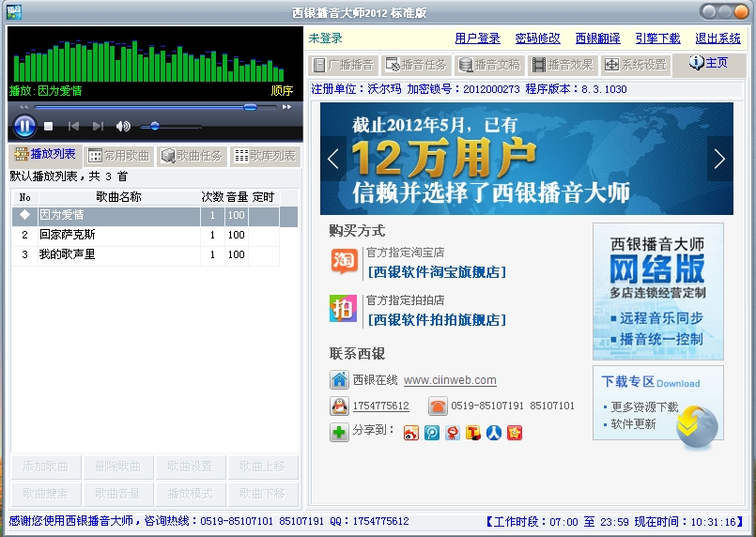This screenshot has height=537, width=756.
Task: Click the app logo icon in title bar
Action: coord(13,12)
